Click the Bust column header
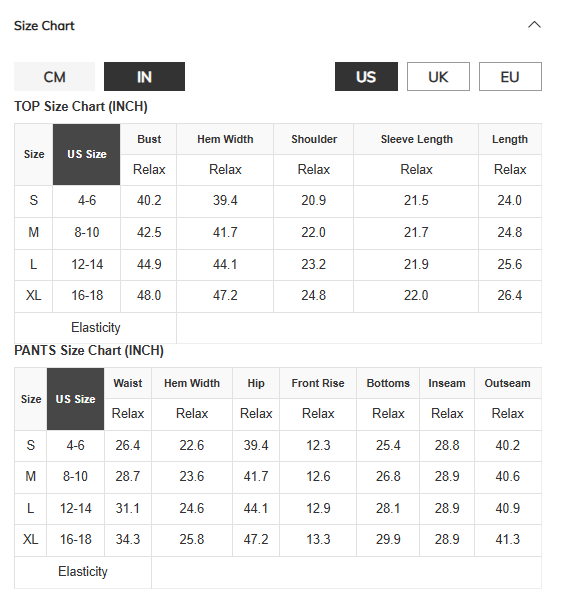 pos(149,139)
